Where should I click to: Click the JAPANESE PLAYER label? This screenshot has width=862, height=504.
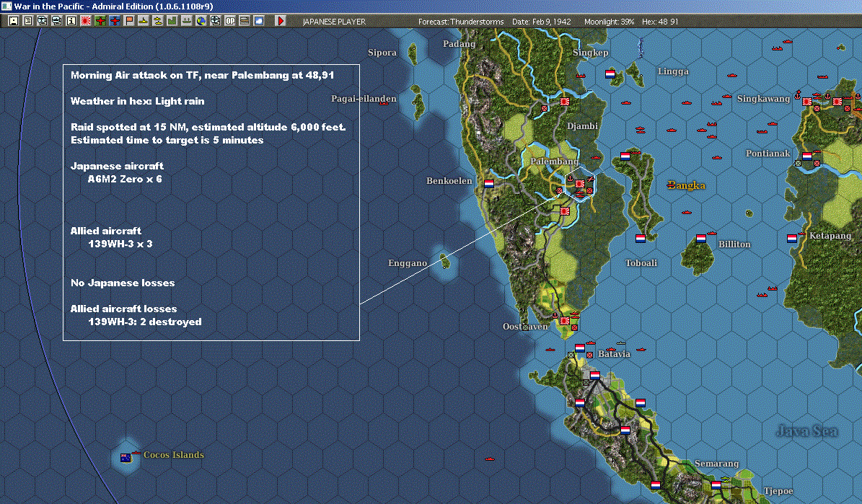pyautogui.click(x=334, y=22)
